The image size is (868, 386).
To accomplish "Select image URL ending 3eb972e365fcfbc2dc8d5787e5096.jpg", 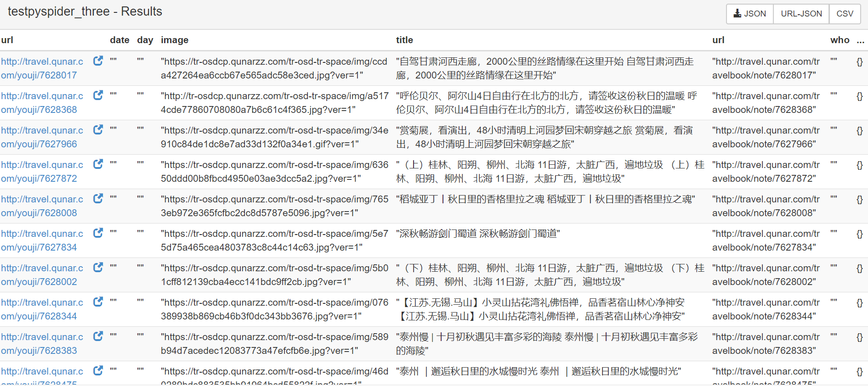I will 274,206.
